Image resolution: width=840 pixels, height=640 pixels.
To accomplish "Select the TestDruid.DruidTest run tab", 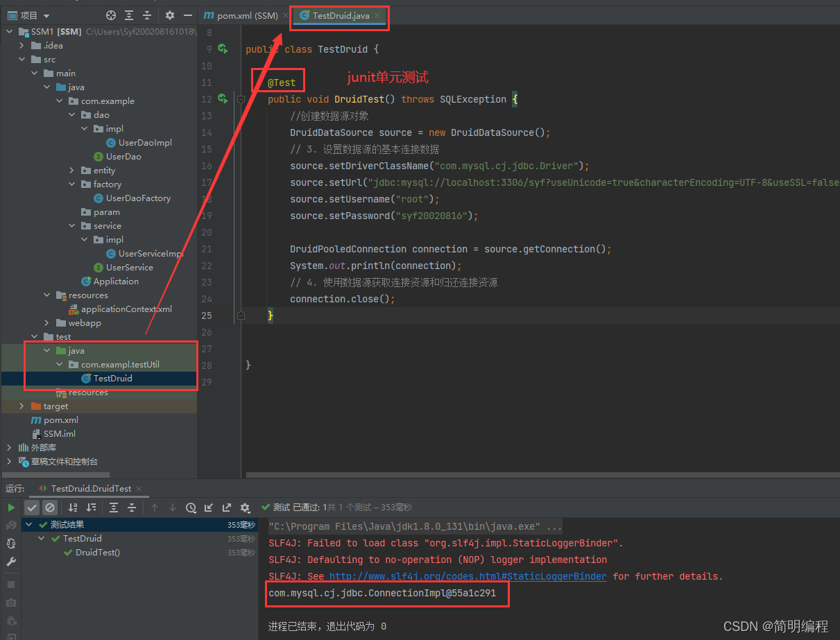I will click(x=85, y=488).
